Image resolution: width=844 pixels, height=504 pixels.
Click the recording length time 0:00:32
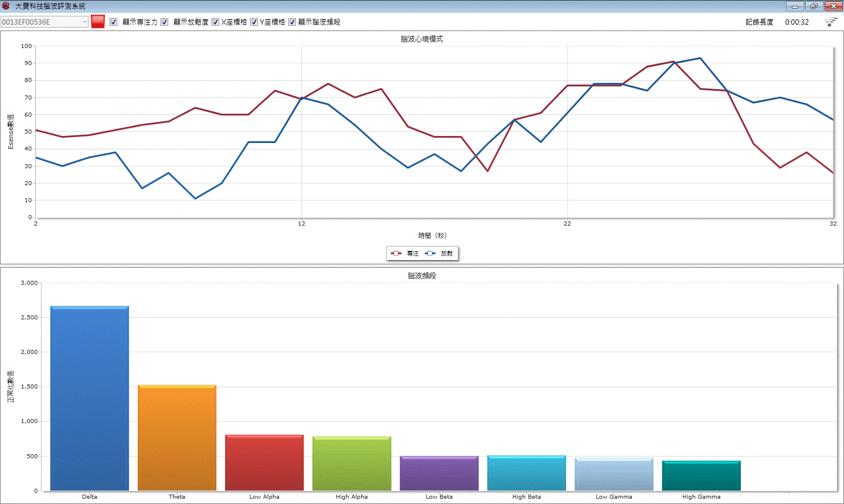(797, 22)
